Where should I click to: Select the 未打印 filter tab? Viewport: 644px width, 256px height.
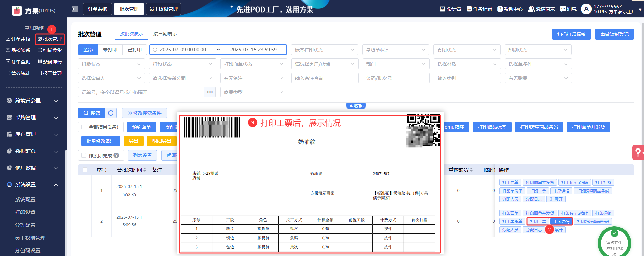pos(110,50)
